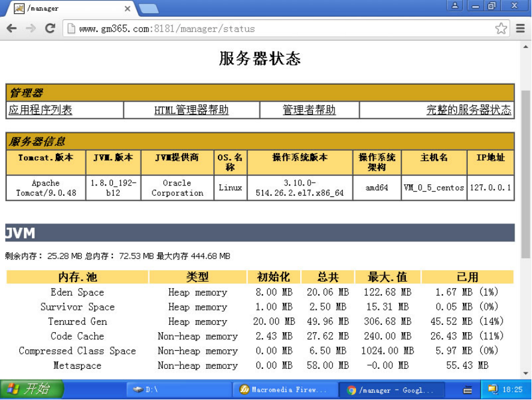This screenshot has height=400, width=532.
Task: Click the 127.0.0.1 IP address cell
Action: pyautogui.click(x=491, y=188)
